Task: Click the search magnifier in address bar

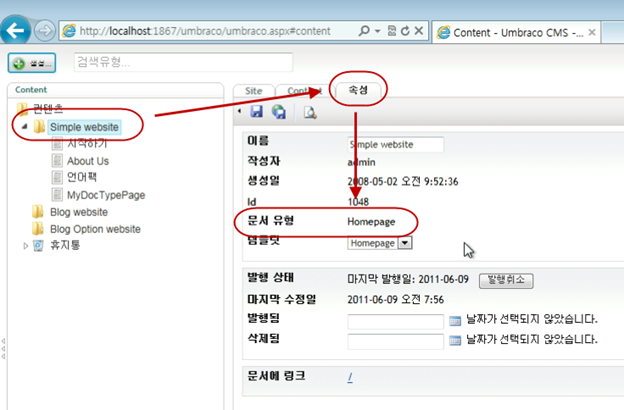Action: click(364, 31)
